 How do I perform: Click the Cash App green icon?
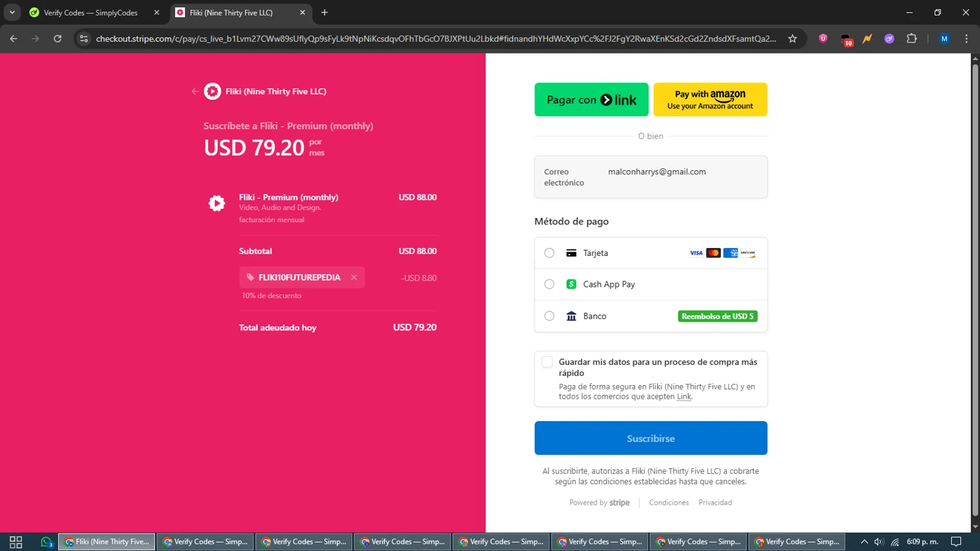point(571,284)
